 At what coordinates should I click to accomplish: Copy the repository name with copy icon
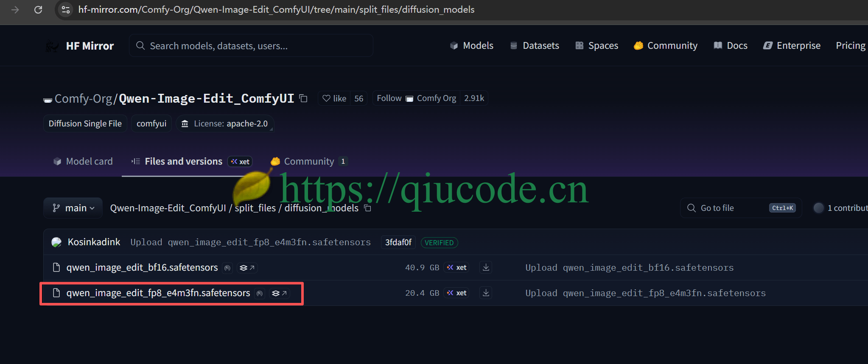coord(303,98)
